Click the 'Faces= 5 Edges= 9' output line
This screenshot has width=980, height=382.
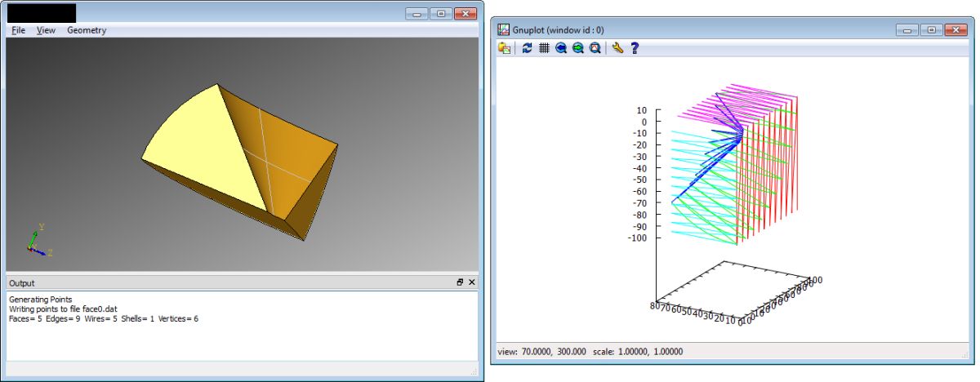point(103,318)
